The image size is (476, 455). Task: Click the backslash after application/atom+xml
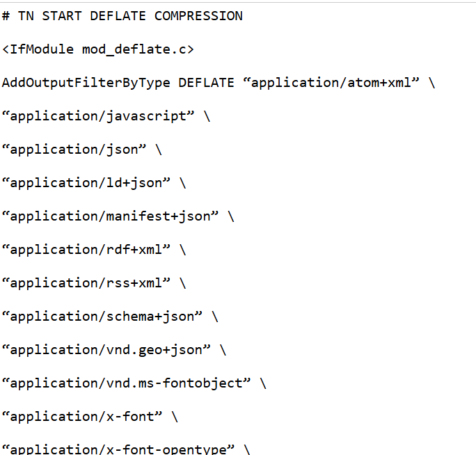[431, 83]
